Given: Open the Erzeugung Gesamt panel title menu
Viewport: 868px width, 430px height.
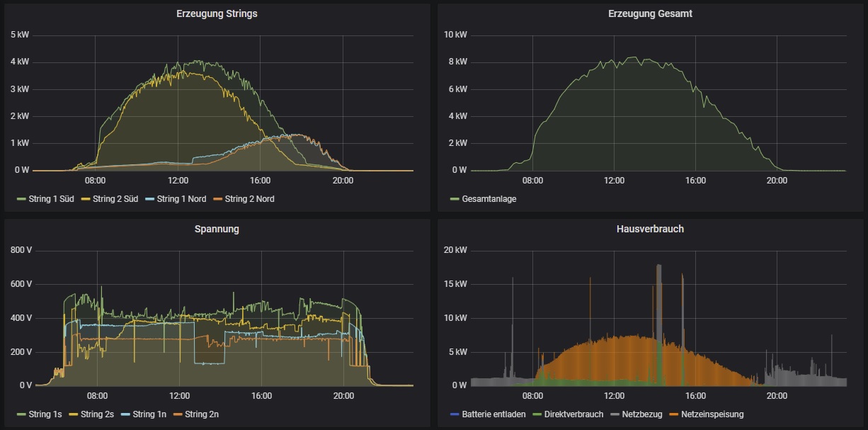Looking at the screenshot, I should point(651,13).
